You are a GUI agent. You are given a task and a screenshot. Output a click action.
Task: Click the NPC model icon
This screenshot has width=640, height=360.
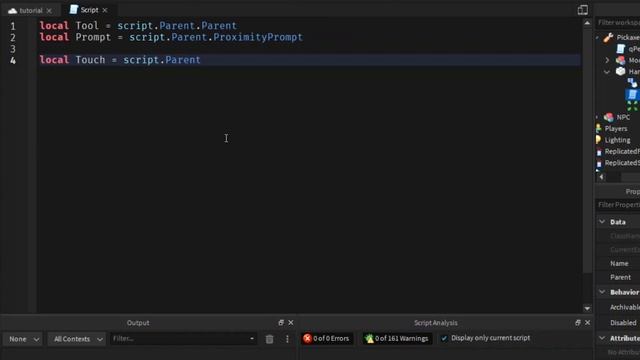(x=609, y=117)
